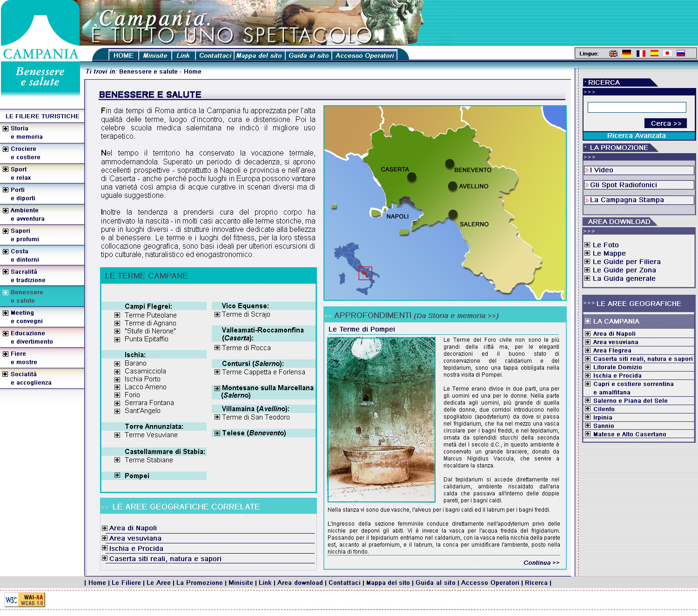Click the arrow icon beside Telese (Benevento)
Viewport: 698px width, 616px height.
point(217,433)
